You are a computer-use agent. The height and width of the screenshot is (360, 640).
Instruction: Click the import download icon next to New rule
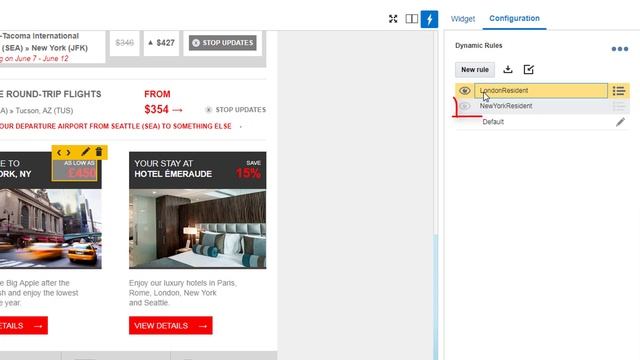pyautogui.click(x=508, y=69)
